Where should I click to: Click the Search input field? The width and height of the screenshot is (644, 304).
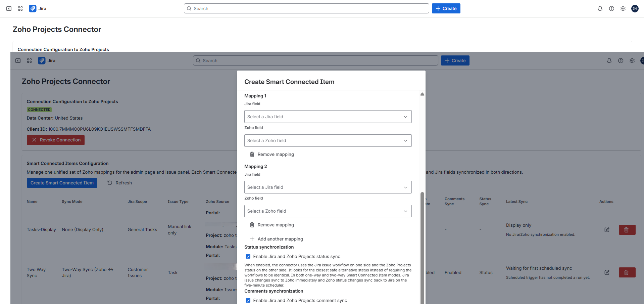pos(306,8)
